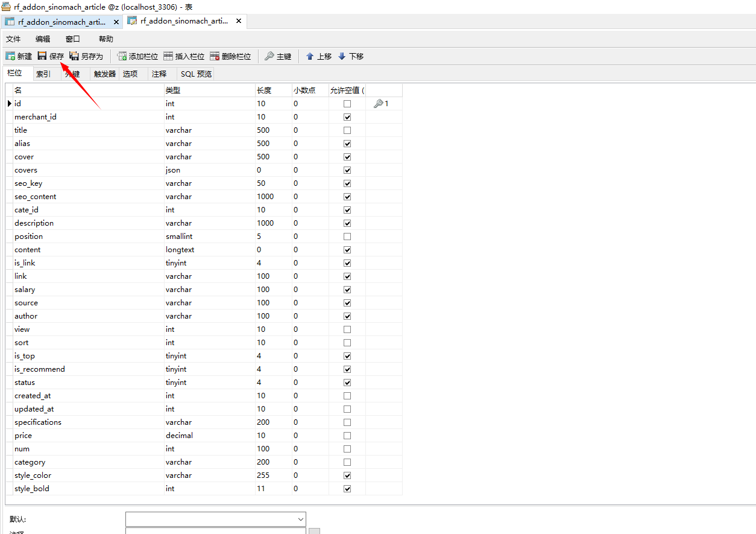This screenshot has height=534, width=756.
Task: Select the seo_content field name cell
Action: click(x=89, y=197)
